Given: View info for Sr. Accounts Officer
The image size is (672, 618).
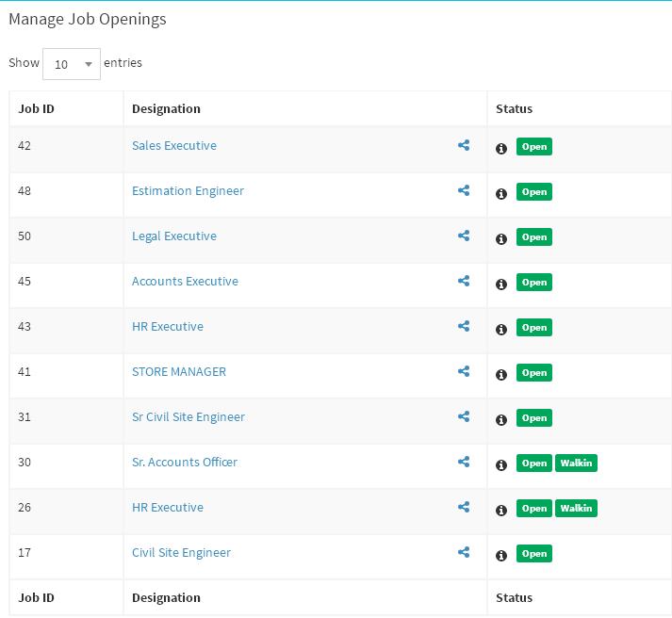Looking at the screenshot, I should pos(501,465).
